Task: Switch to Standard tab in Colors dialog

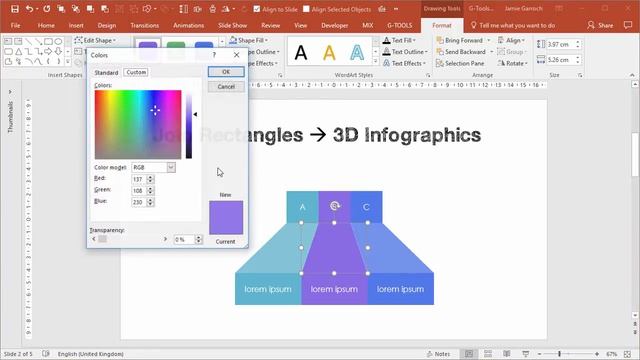Action: point(106,72)
